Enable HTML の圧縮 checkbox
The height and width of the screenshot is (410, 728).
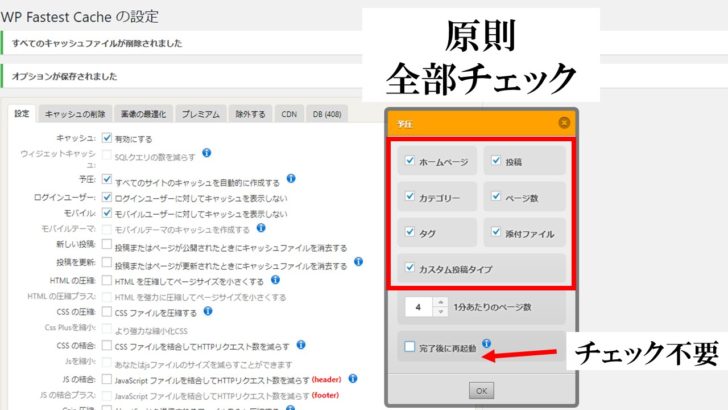pos(107,280)
